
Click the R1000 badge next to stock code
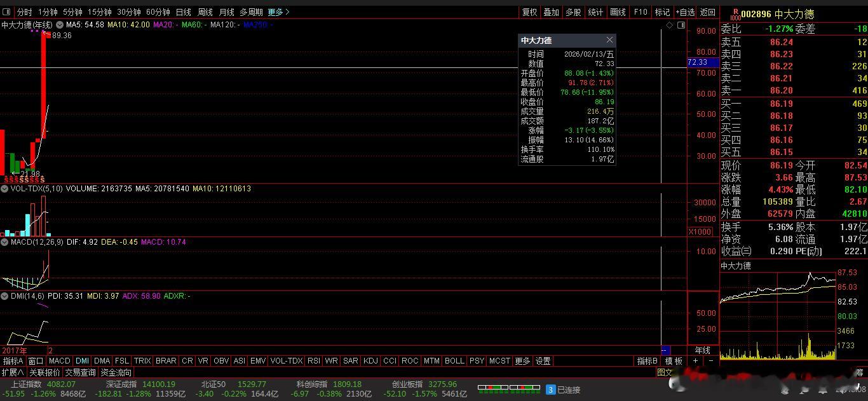(735, 14)
